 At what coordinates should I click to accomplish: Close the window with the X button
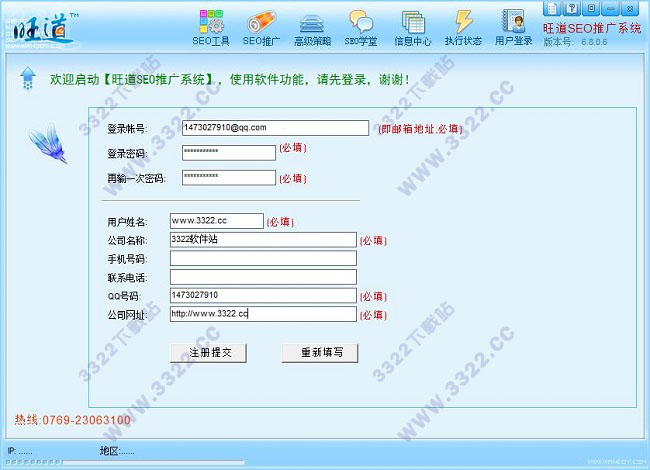coord(630,8)
